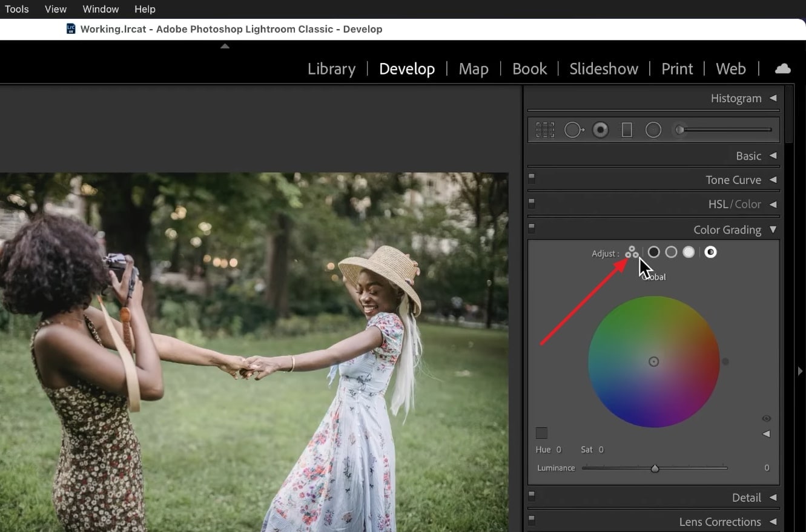Select the Radial Filter tool

(x=653, y=130)
